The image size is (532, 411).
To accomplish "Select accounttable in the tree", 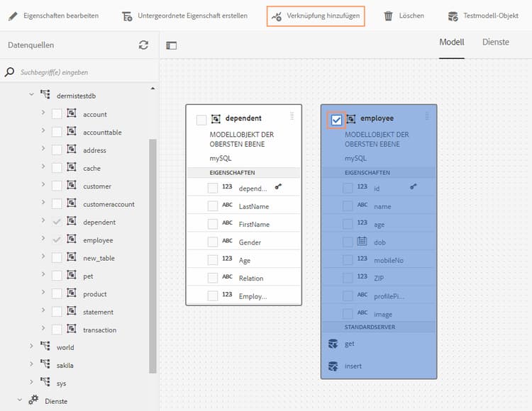I will [x=102, y=133].
